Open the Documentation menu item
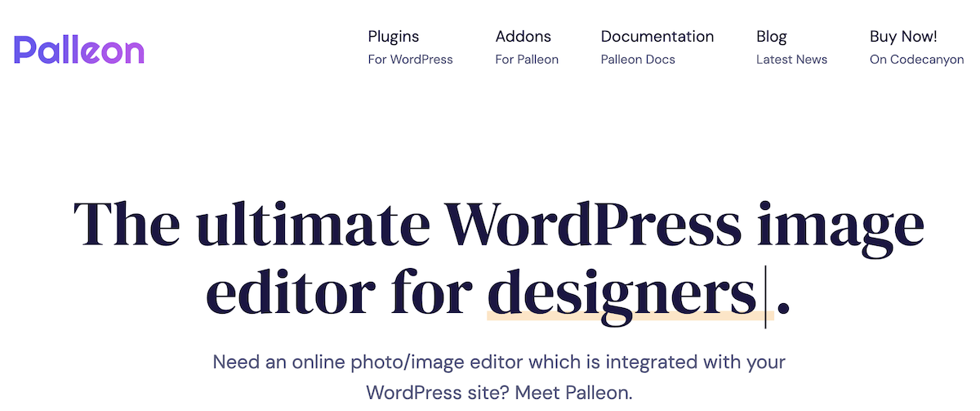The image size is (980, 411). coord(657,36)
